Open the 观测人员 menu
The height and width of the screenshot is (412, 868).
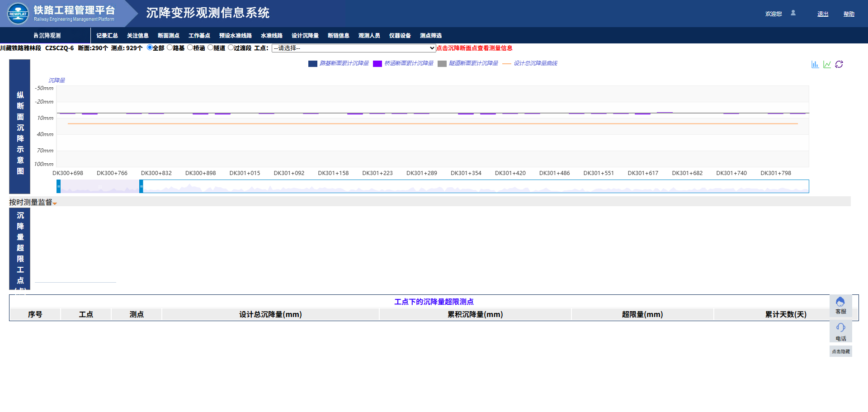click(369, 35)
